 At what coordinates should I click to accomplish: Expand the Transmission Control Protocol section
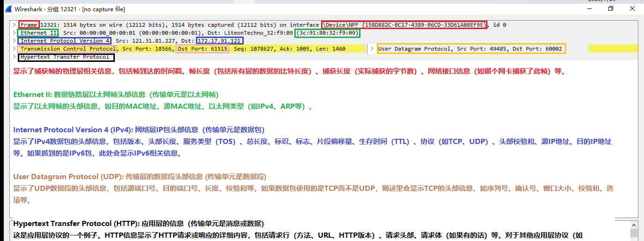(15, 49)
